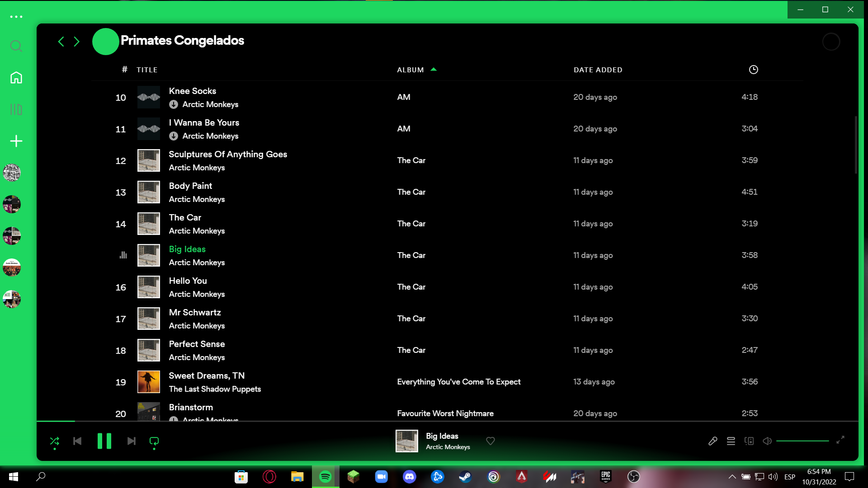Open Your Library icon
This screenshot has height=488, width=868.
coord(16,109)
